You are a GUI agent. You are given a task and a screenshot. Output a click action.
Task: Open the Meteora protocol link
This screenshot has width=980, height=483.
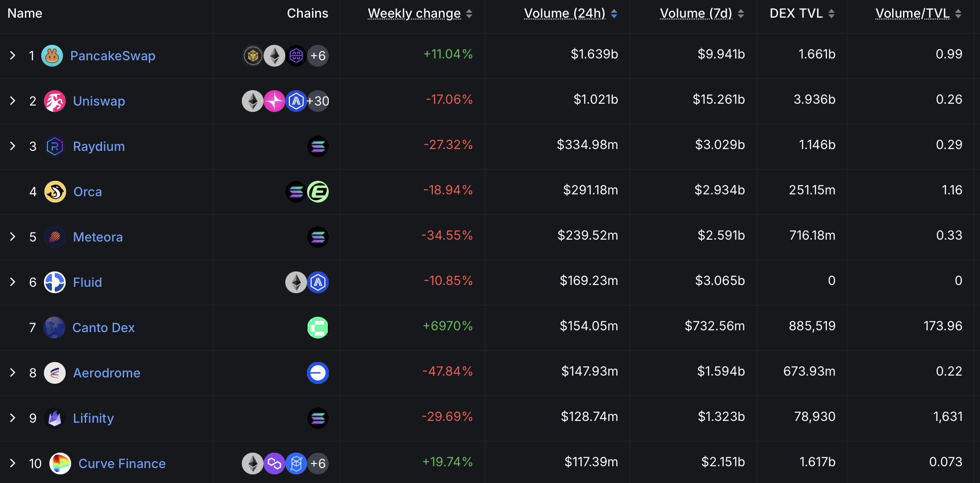(98, 237)
